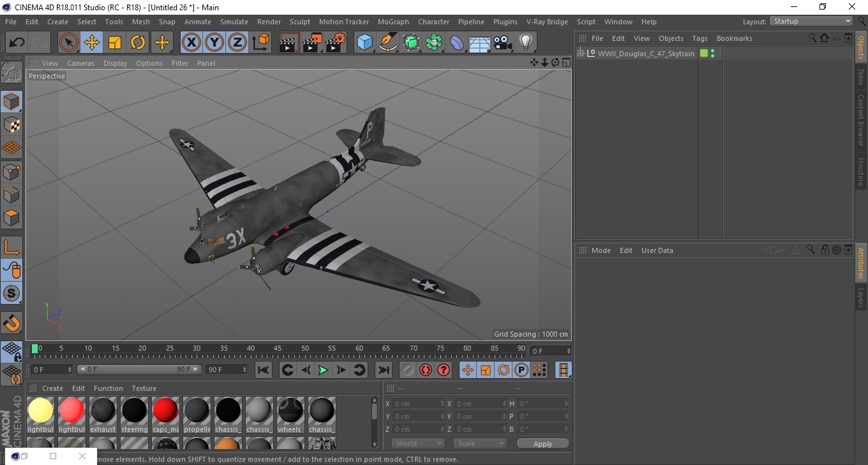Toggle Y axis lock
The image size is (868, 465).
(214, 43)
